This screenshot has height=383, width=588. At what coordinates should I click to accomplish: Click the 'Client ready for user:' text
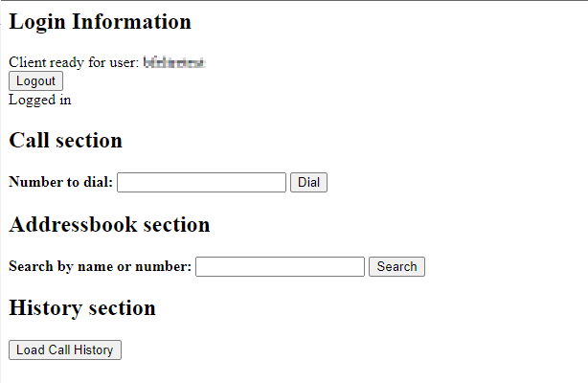coord(74,63)
